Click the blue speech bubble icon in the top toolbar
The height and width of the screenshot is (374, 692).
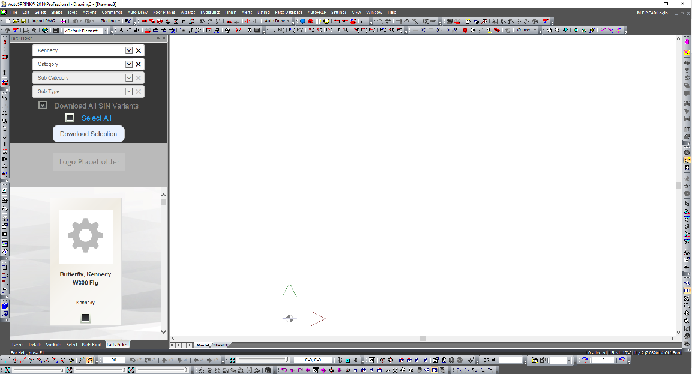[303, 21]
